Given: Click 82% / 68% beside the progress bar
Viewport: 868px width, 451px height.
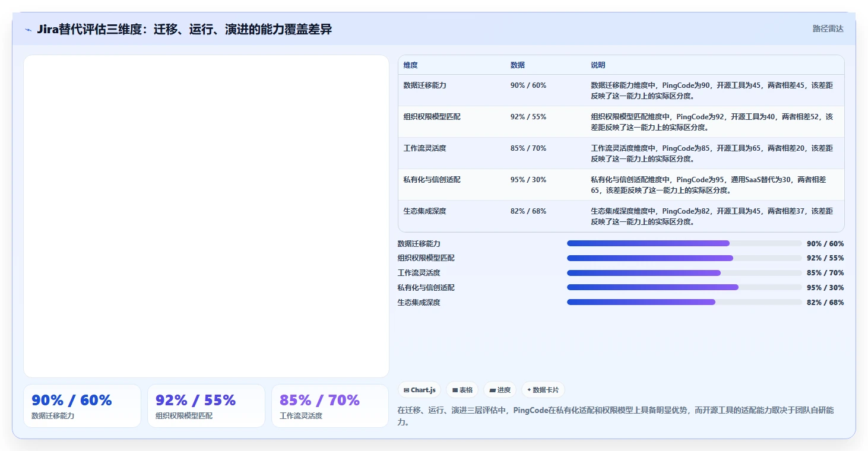Looking at the screenshot, I should coord(825,303).
